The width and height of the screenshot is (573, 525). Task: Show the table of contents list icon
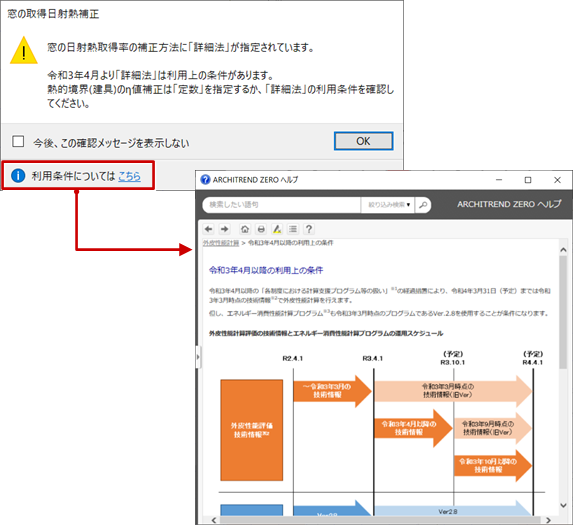pyautogui.click(x=293, y=229)
